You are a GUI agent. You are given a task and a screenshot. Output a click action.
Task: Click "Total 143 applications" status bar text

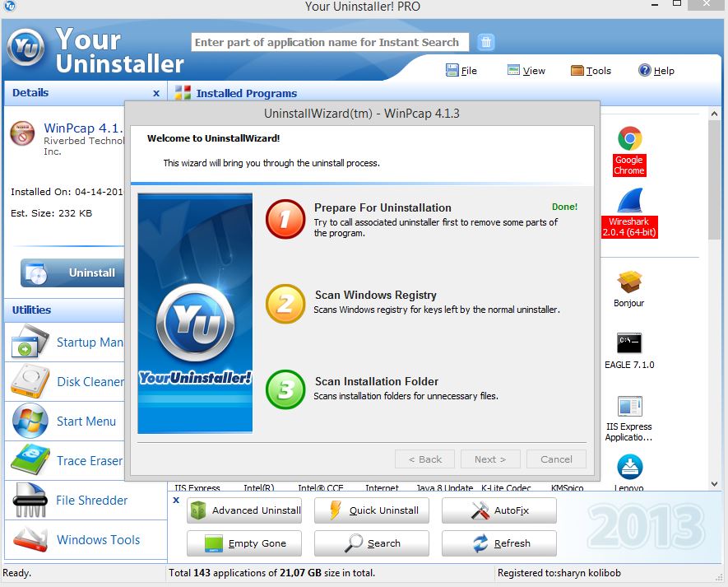coord(271,572)
